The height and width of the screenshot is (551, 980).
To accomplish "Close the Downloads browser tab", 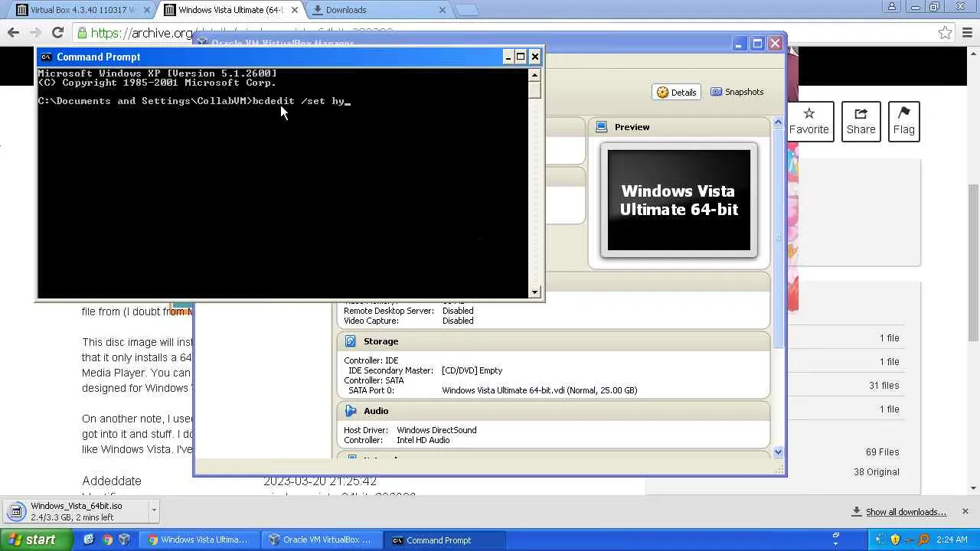I will [x=443, y=10].
